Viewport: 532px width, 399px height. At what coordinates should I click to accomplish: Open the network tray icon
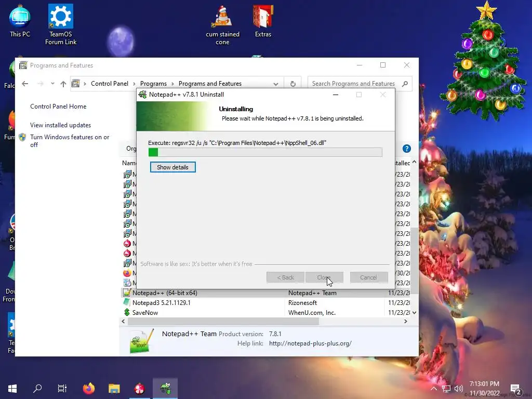coord(446,389)
